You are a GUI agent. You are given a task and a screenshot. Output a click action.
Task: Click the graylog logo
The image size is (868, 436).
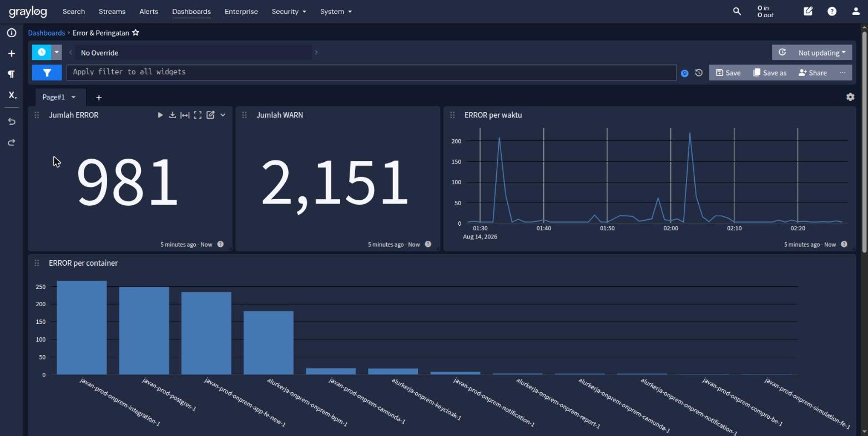pos(28,12)
